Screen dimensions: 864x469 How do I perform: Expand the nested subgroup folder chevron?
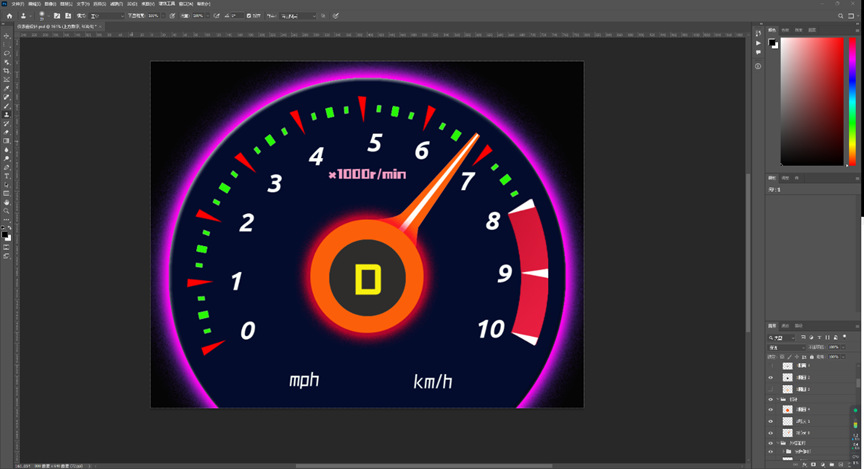[783, 451]
